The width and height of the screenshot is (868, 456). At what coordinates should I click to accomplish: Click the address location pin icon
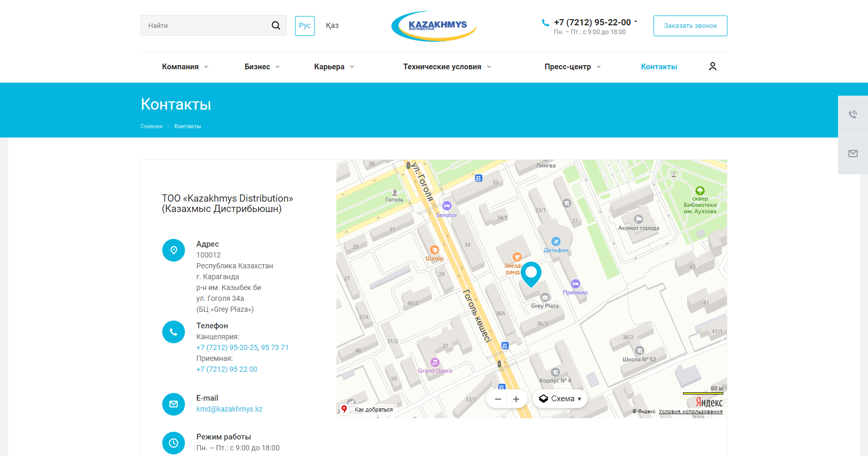[174, 250]
